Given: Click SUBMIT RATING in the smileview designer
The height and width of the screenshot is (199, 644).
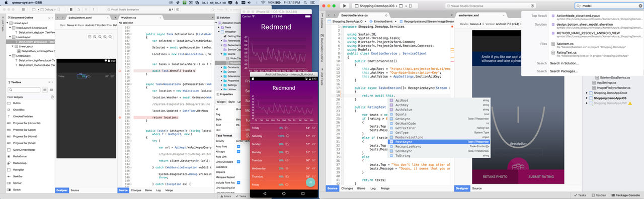Looking at the screenshot, I should (x=542, y=177).
